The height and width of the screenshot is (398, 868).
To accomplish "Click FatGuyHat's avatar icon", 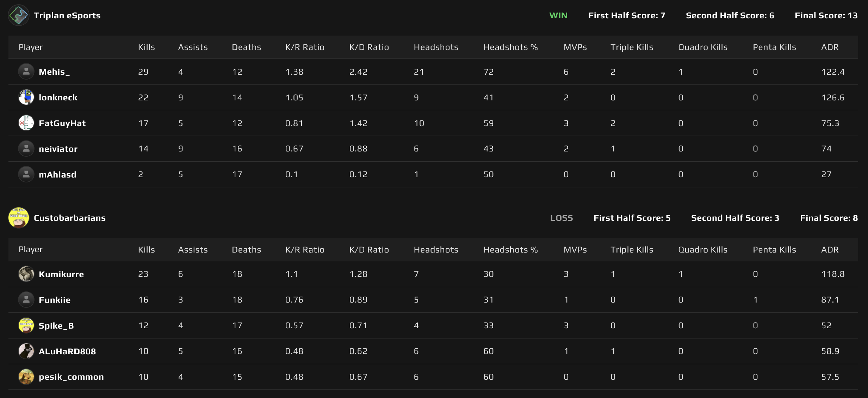I will point(26,123).
